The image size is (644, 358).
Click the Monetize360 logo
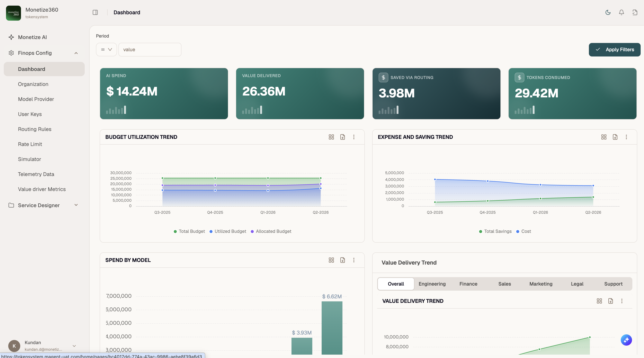click(x=13, y=13)
